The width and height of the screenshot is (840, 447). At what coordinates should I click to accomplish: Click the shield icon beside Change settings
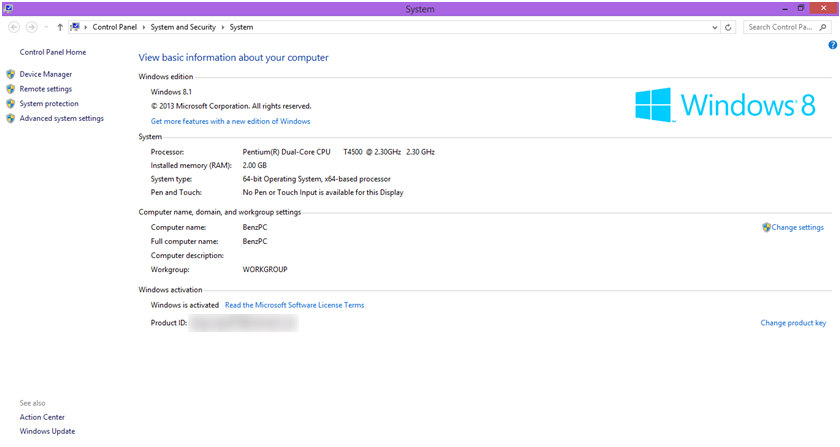(x=766, y=227)
